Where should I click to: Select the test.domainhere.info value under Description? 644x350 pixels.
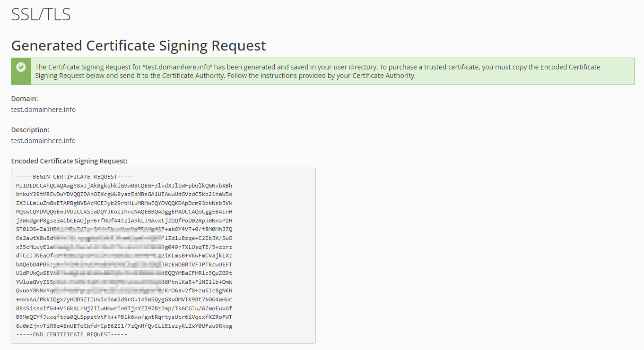[x=44, y=141]
